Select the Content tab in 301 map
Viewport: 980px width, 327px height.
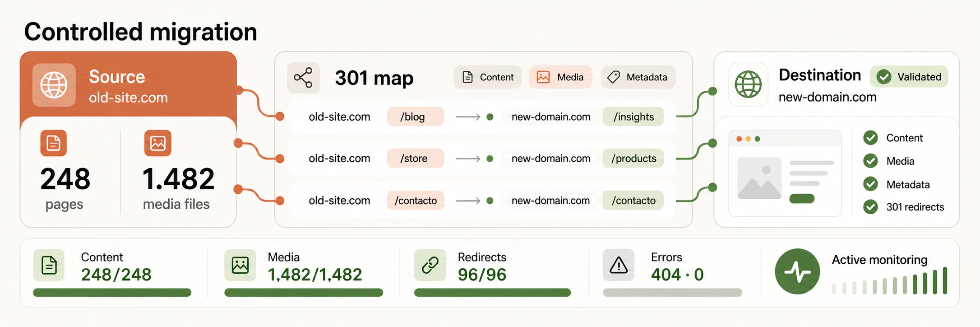(488, 77)
